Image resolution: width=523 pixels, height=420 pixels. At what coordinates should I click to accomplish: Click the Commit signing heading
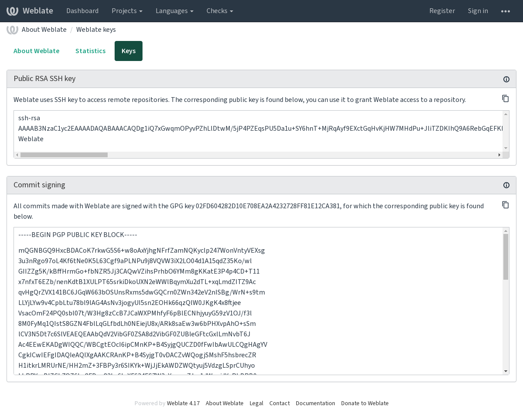[x=39, y=185]
